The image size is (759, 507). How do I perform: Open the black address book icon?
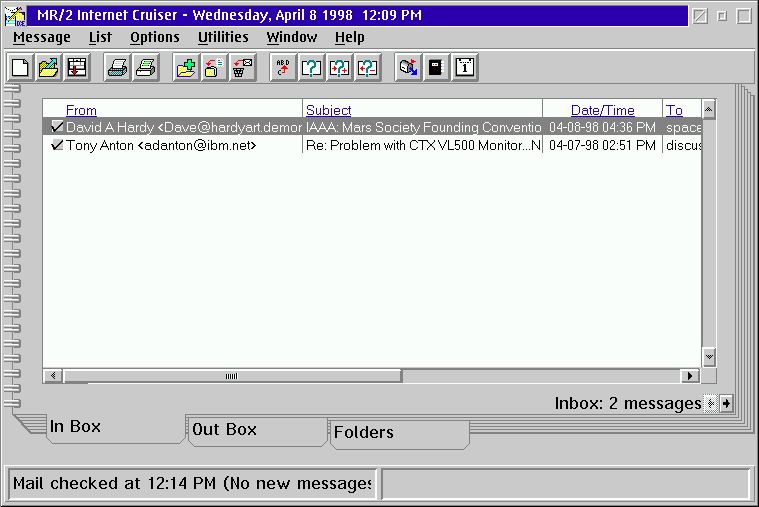coord(436,67)
